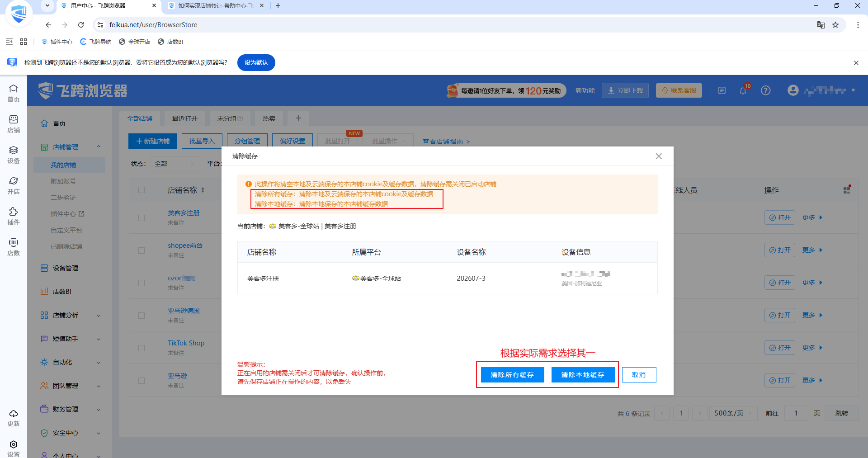868x458 pixels.
Task: Click the browser address bar URL
Action: click(153, 25)
